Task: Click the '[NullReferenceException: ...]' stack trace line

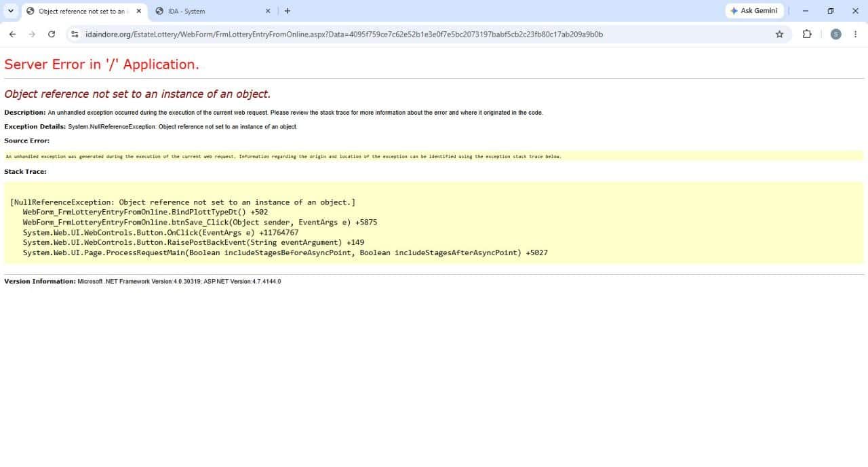Action: [x=183, y=202]
